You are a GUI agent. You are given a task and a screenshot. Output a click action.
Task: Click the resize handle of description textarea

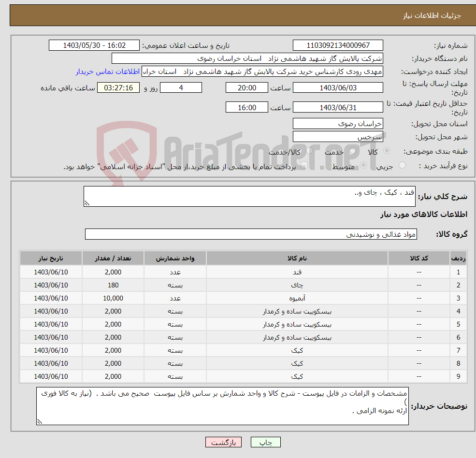point(87,203)
